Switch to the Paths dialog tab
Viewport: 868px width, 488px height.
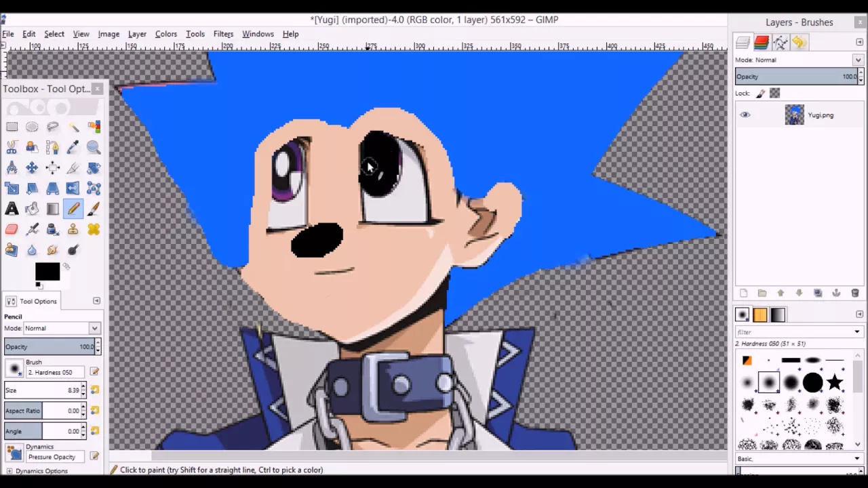[780, 43]
